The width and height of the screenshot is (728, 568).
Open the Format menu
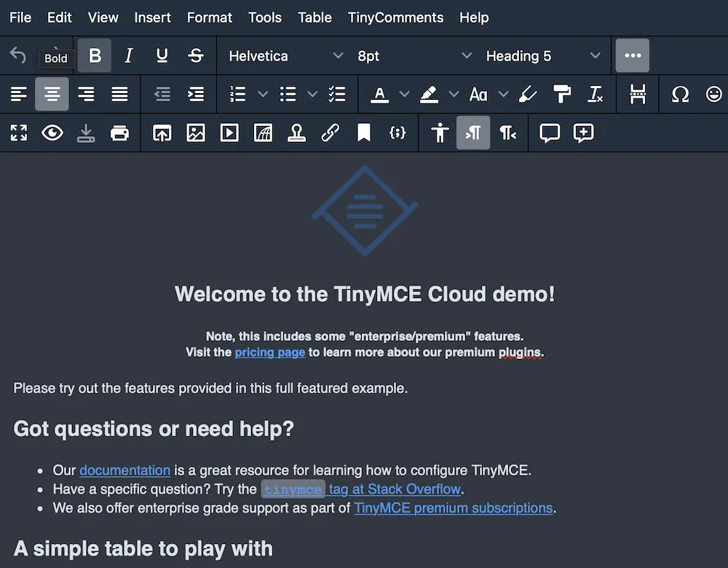coord(210,17)
